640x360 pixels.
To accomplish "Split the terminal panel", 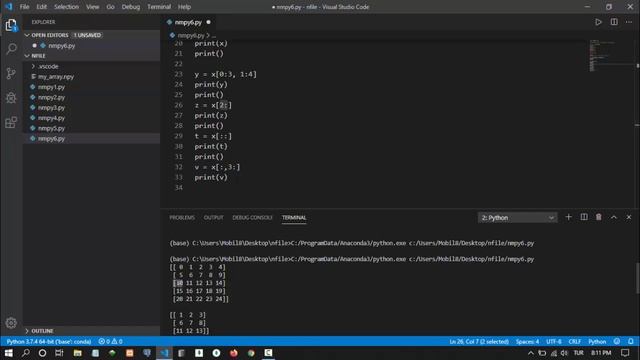I will pyautogui.click(x=584, y=217).
